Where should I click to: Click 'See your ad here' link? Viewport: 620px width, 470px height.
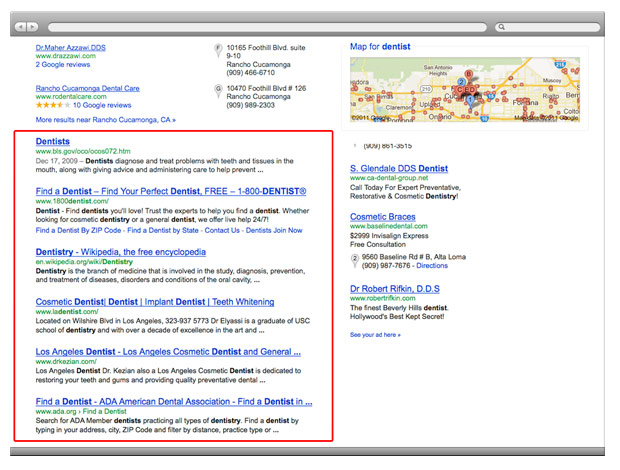375,334
